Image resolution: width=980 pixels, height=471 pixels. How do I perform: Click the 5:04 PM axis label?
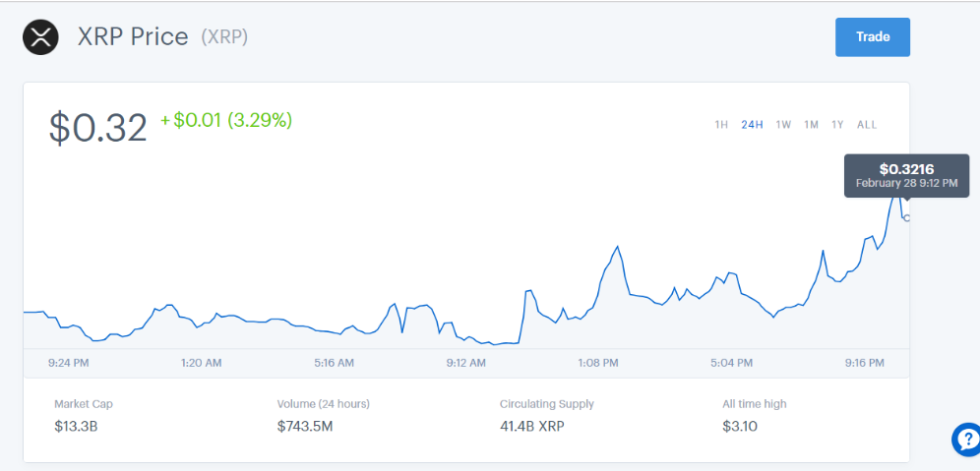732,363
